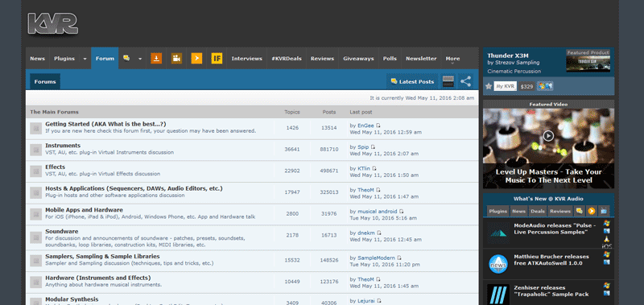This screenshot has height=305, width=644.
Task: Click the yellow IF navbar icon
Action: pyautogui.click(x=217, y=58)
